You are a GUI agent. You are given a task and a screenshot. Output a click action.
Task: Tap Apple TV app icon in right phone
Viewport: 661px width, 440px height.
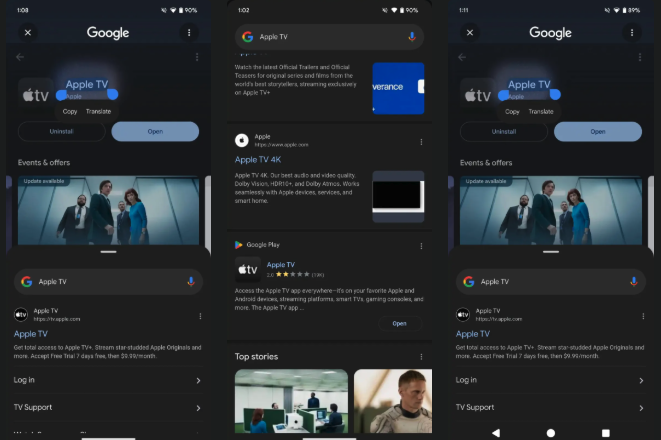tap(478, 96)
